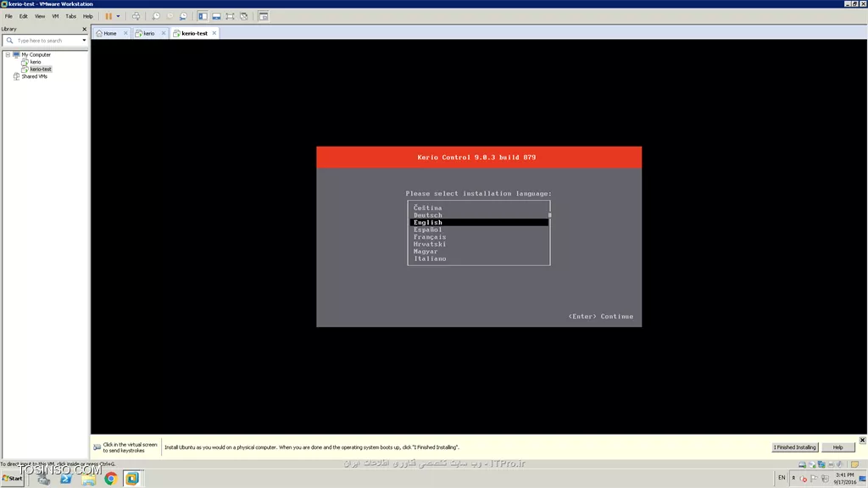
Task: Open the snapshot manager toolbar icon
Action: point(183,16)
